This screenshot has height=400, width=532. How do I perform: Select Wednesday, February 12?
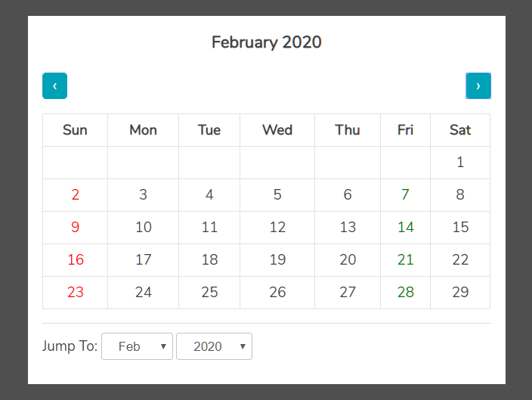click(x=277, y=228)
